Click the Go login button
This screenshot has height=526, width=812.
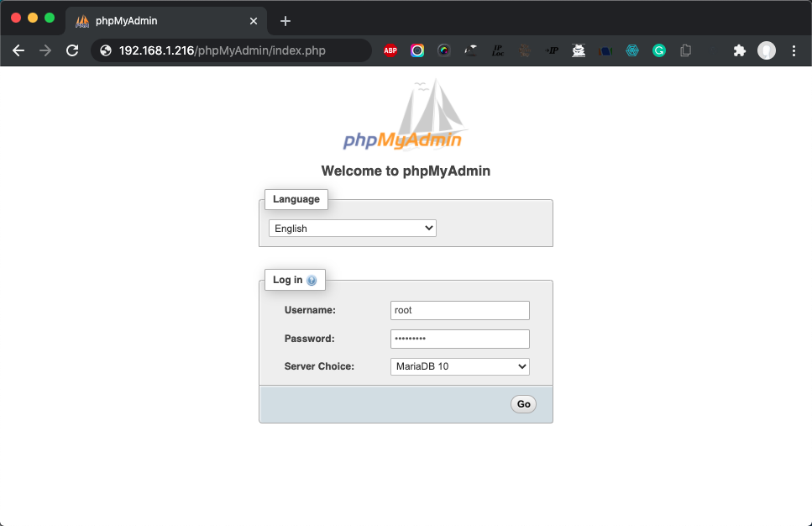pos(523,403)
